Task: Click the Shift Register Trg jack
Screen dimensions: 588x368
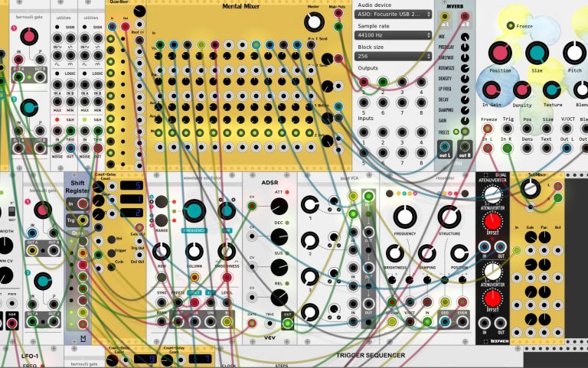Action: pyautogui.click(x=83, y=220)
